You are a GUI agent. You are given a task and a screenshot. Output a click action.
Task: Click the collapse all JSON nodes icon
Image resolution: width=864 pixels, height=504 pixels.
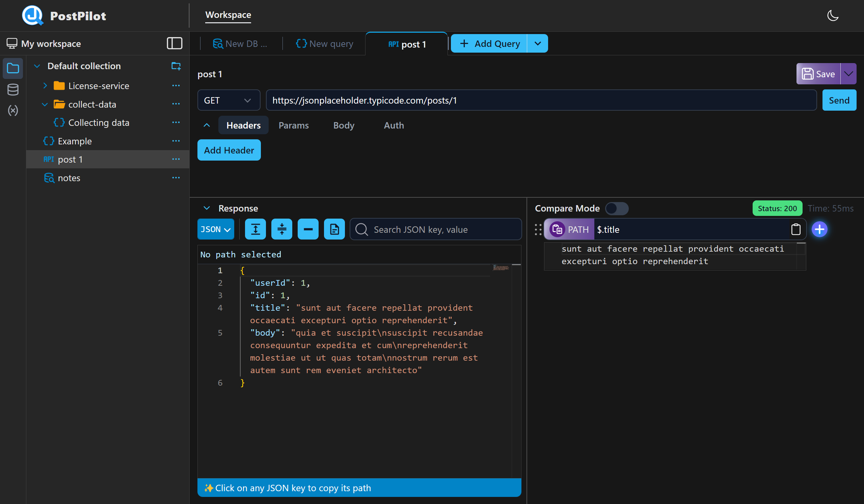click(x=281, y=229)
